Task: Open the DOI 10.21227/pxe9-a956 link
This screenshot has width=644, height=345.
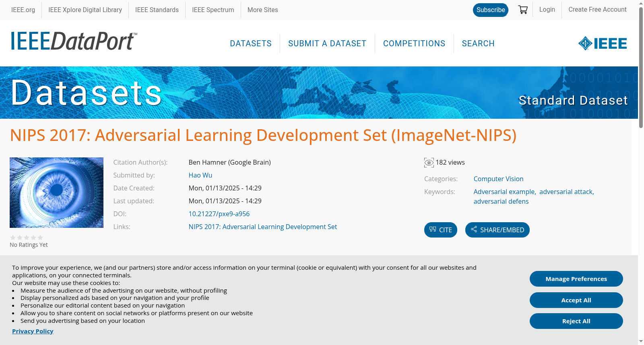Action: click(x=219, y=214)
